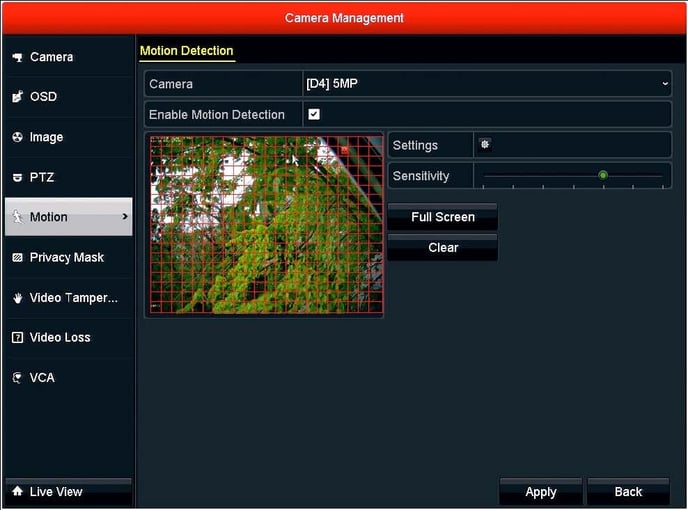Click the VCA icon in sidebar
The image size is (688, 510).
pyautogui.click(x=17, y=378)
